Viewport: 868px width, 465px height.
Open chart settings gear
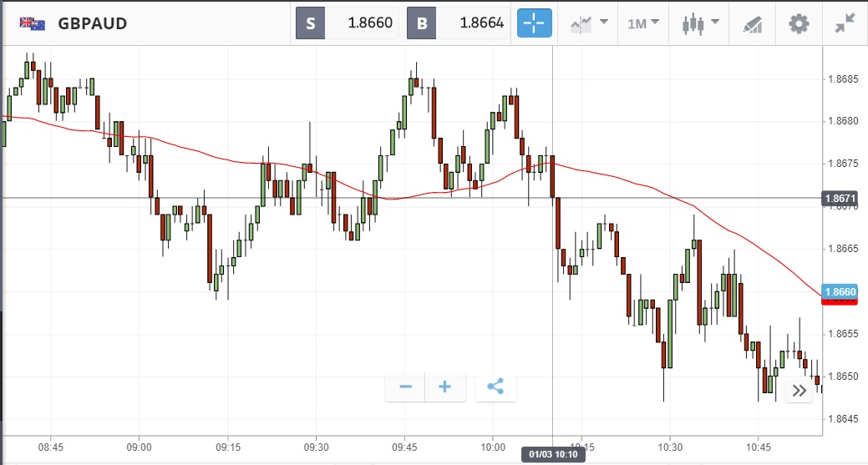pos(799,23)
